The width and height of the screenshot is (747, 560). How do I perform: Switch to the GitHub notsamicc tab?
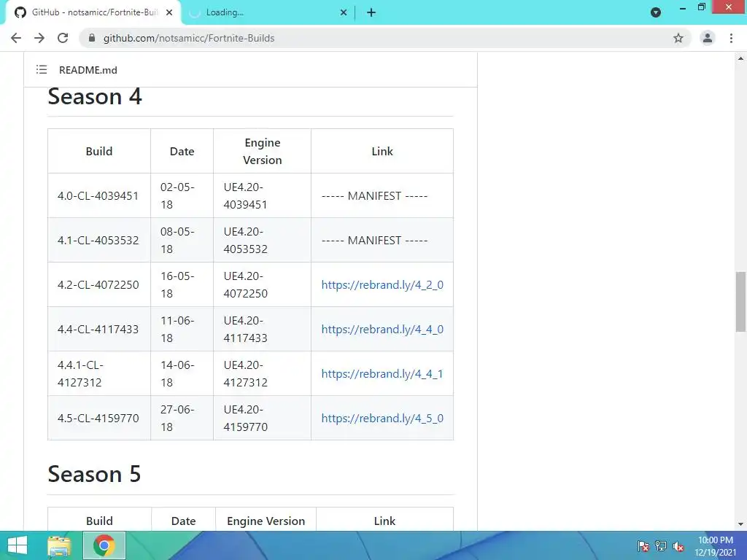(x=94, y=13)
